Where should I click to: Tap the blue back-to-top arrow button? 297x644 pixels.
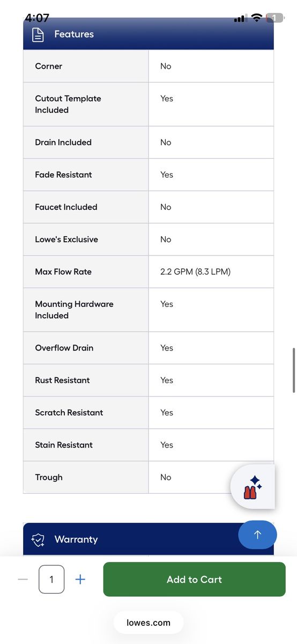point(257,535)
